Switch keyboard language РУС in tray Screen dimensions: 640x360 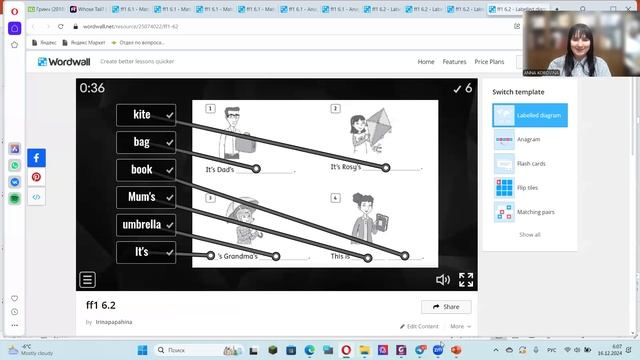551,350
